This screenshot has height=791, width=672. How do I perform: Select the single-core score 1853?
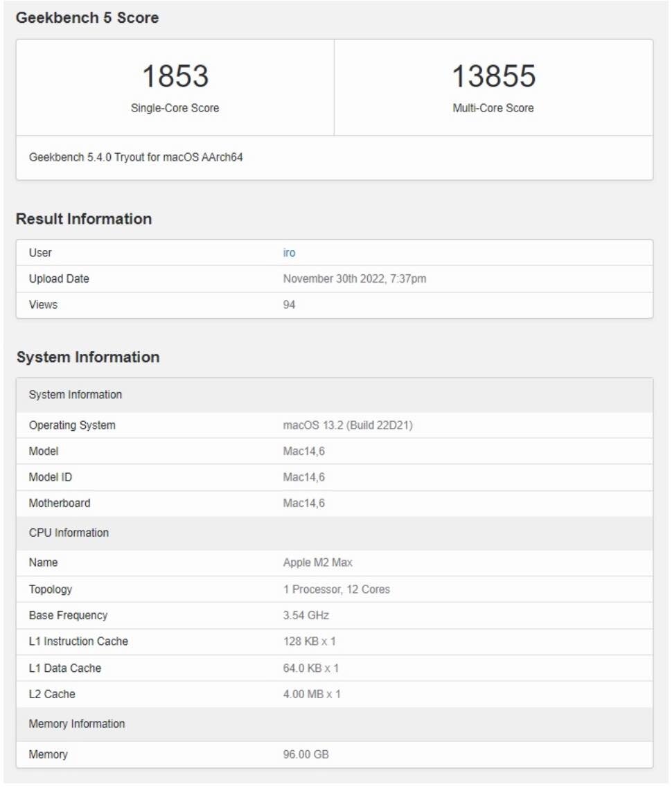(x=175, y=76)
